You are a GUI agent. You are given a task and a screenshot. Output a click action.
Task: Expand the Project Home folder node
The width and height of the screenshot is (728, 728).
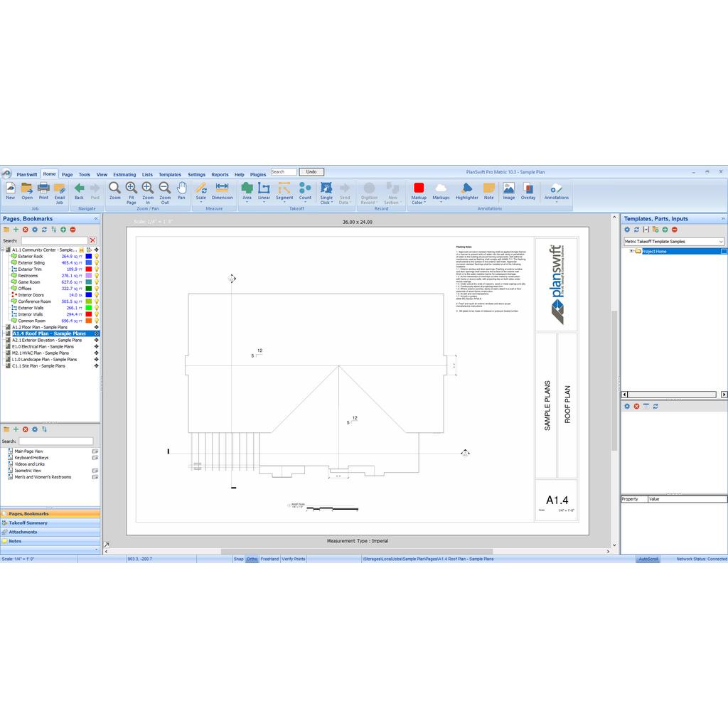coord(631,251)
